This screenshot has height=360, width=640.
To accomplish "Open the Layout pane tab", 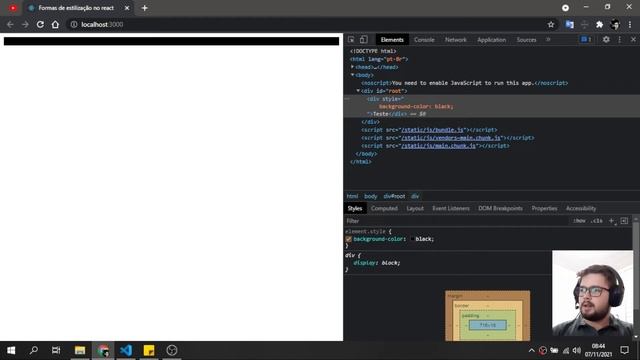I will 415,208.
